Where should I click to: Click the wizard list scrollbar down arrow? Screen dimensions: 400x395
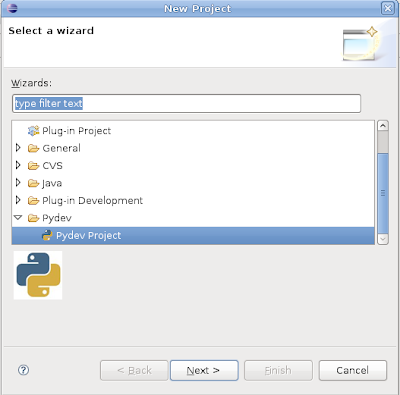(x=383, y=239)
